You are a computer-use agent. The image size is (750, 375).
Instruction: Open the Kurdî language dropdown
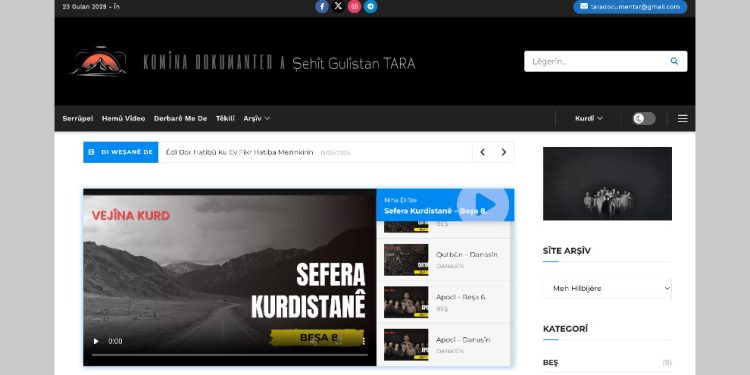point(589,118)
